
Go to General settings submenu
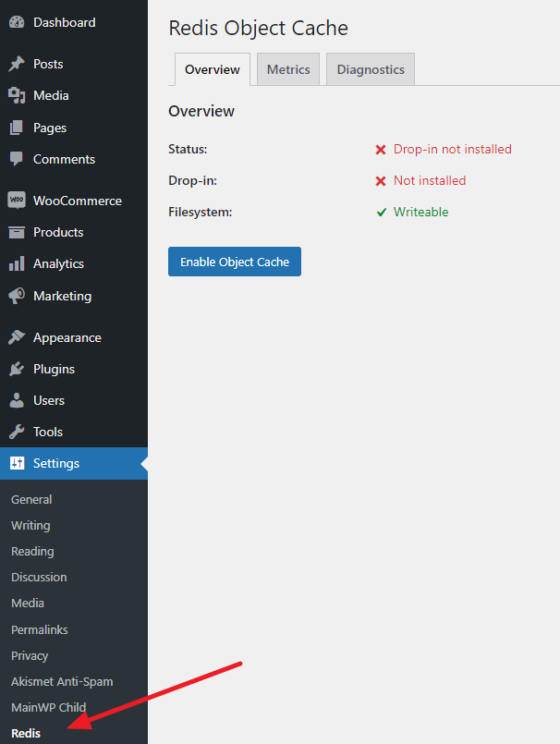pyautogui.click(x=31, y=499)
